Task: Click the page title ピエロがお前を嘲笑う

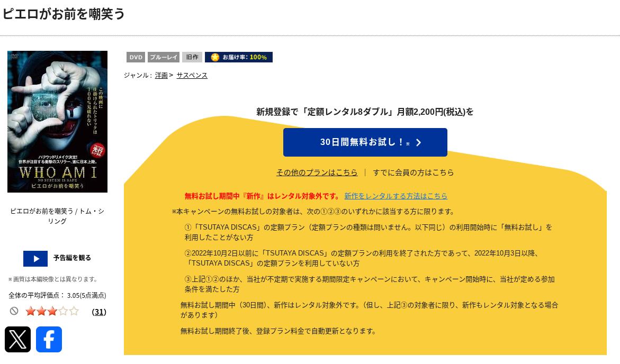Action: 64,14
